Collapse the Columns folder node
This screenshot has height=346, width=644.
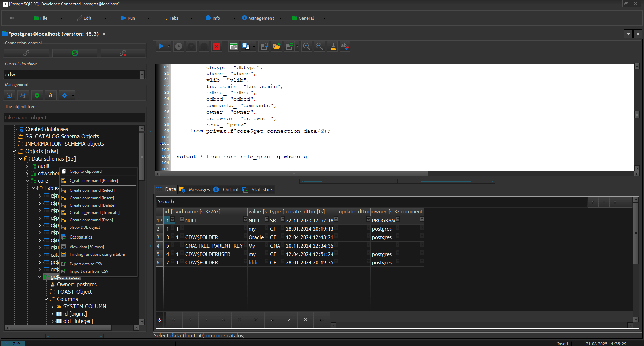46,299
